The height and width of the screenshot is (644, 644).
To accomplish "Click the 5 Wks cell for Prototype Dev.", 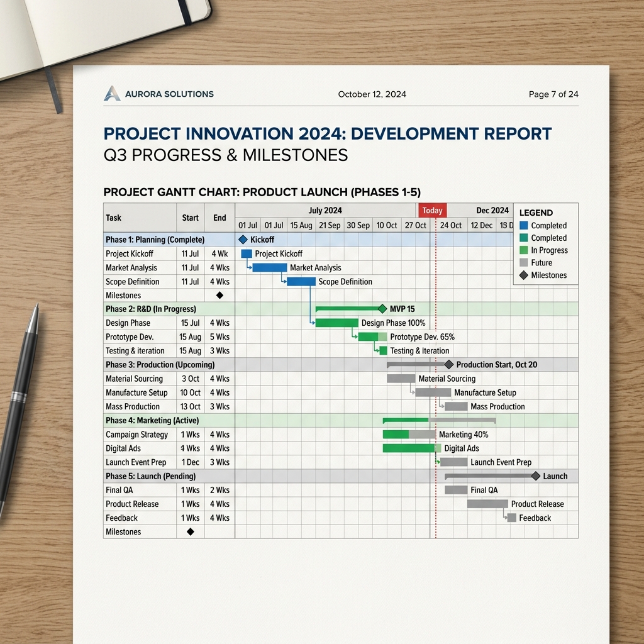I will [x=219, y=337].
